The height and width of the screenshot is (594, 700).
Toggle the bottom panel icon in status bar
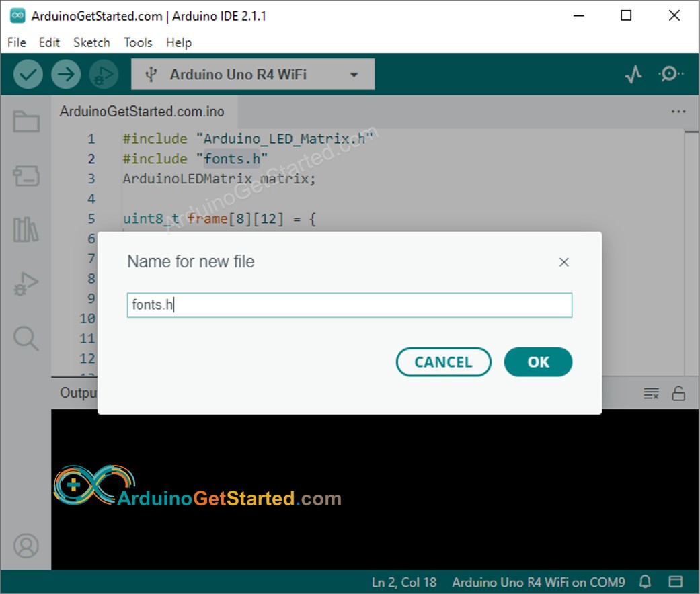[675, 581]
